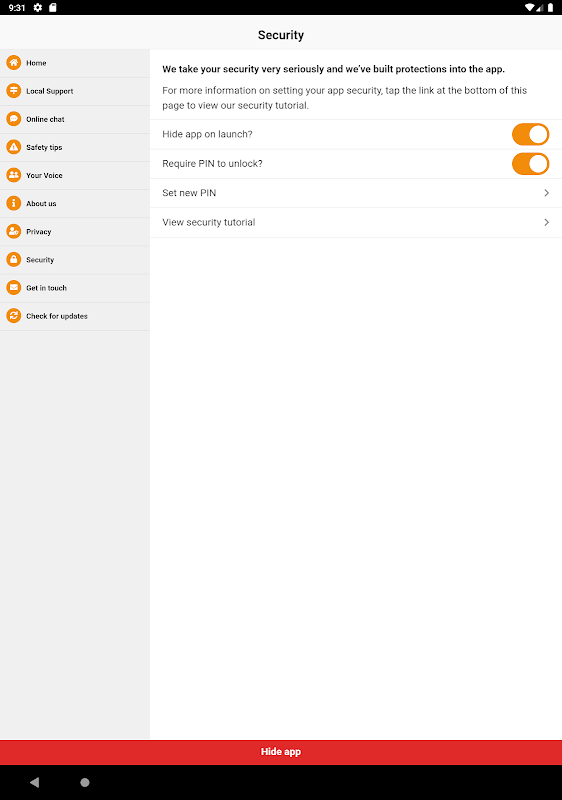Tap the About us info icon
This screenshot has width=562, height=800.
click(x=14, y=203)
